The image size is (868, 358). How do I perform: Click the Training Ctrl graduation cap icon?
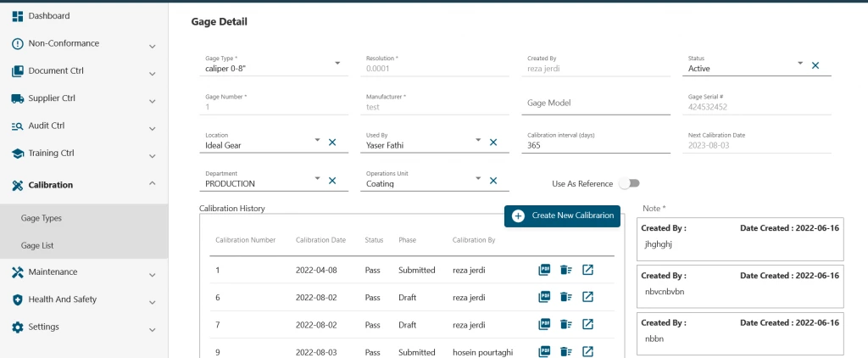point(18,154)
